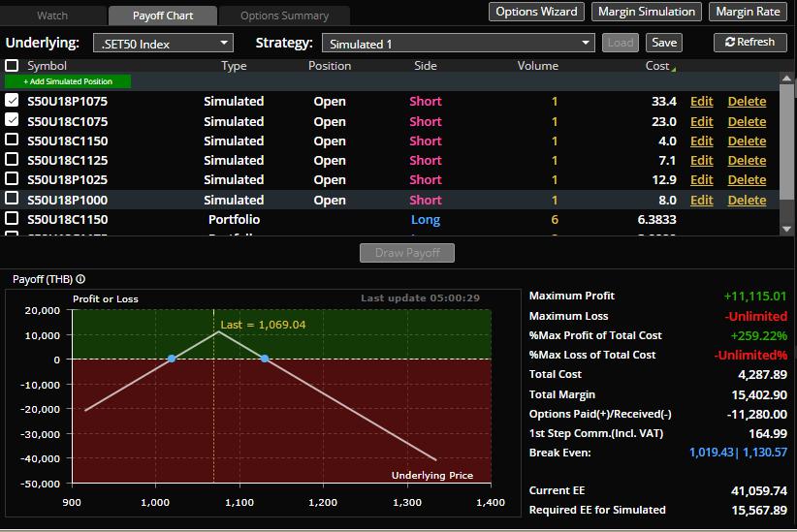Delete the S50U18P1025 simulated position
797x532 pixels.
click(x=747, y=180)
